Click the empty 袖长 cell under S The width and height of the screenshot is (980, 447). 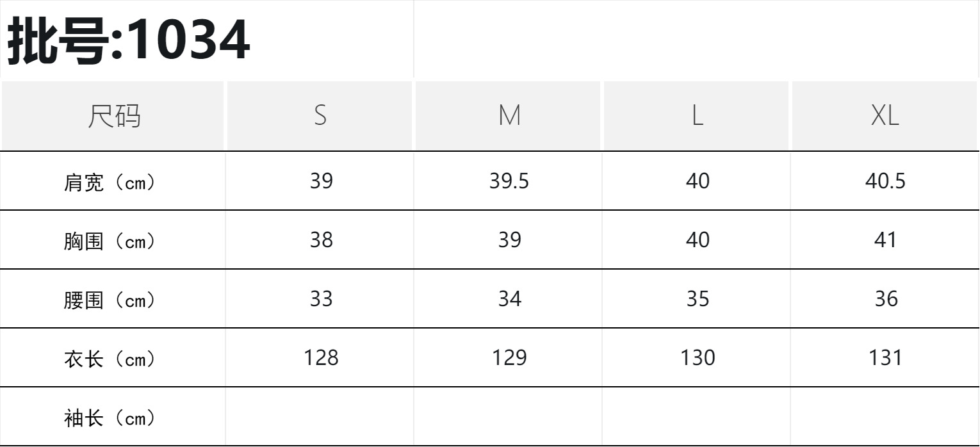[321, 417]
